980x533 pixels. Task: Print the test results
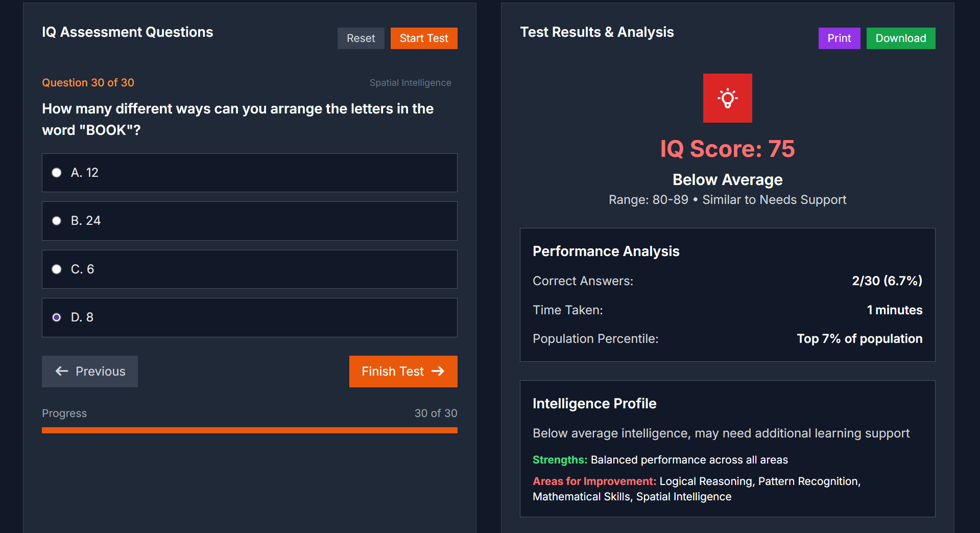839,38
